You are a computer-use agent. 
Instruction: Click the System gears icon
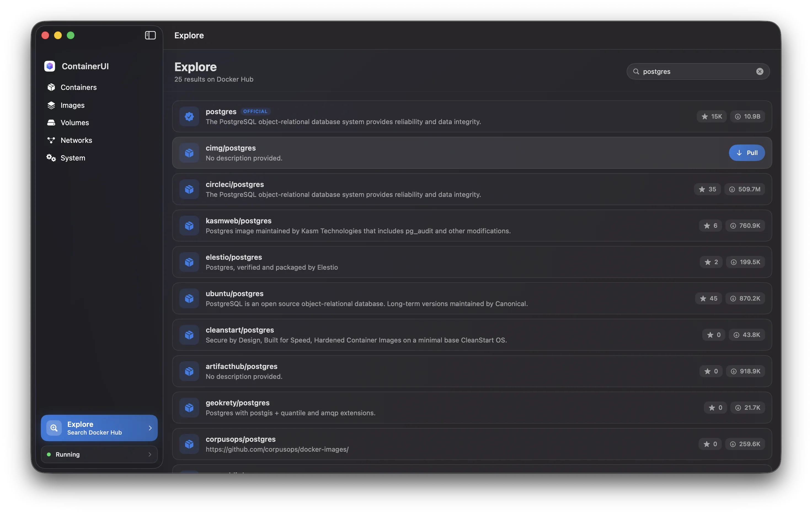(x=51, y=158)
